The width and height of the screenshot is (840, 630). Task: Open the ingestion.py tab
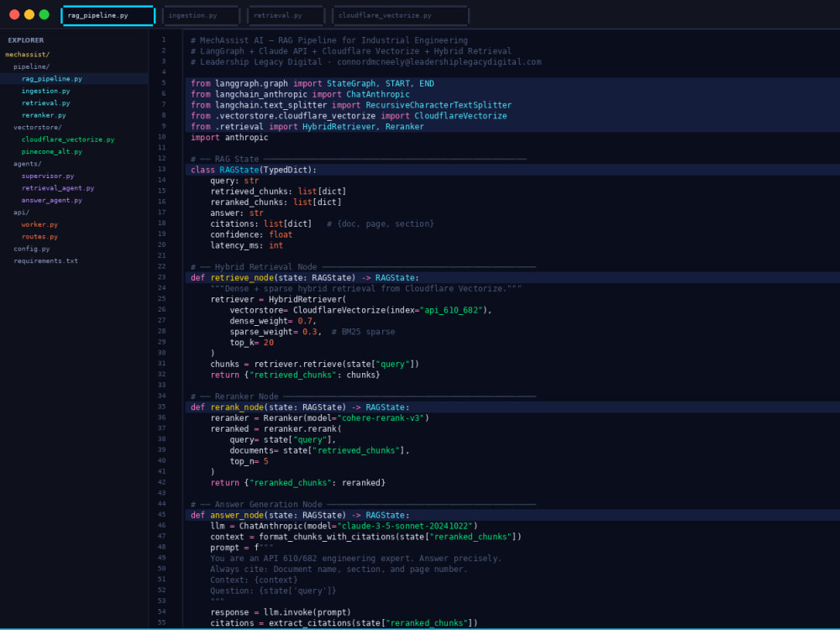pyautogui.click(x=201, y=15)
